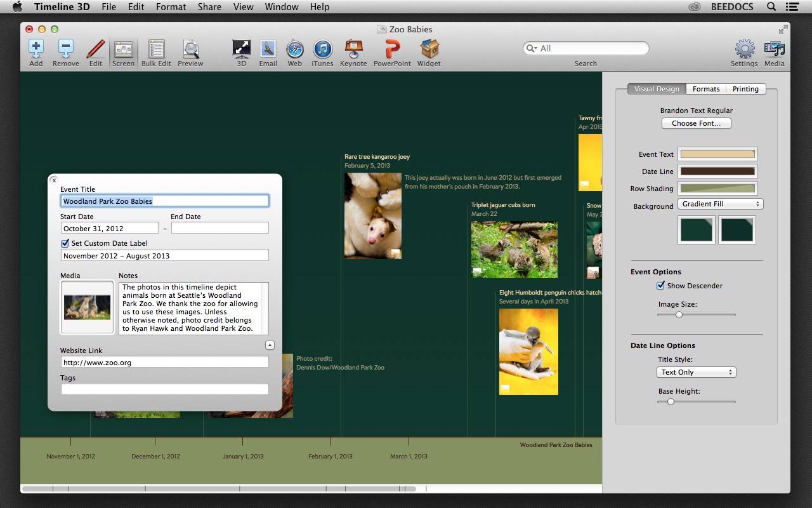
Task: Open the Share menu
Action: [x=209, y=7]
